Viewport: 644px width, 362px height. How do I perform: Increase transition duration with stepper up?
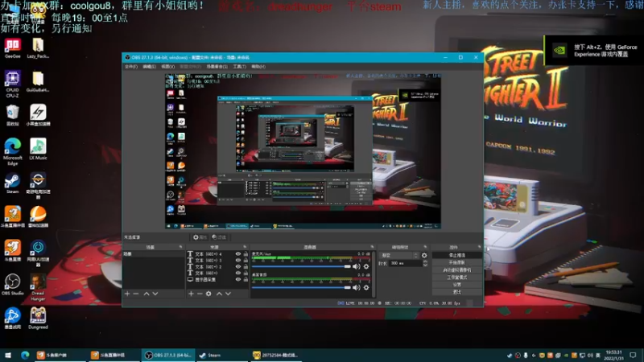(425, 262)
